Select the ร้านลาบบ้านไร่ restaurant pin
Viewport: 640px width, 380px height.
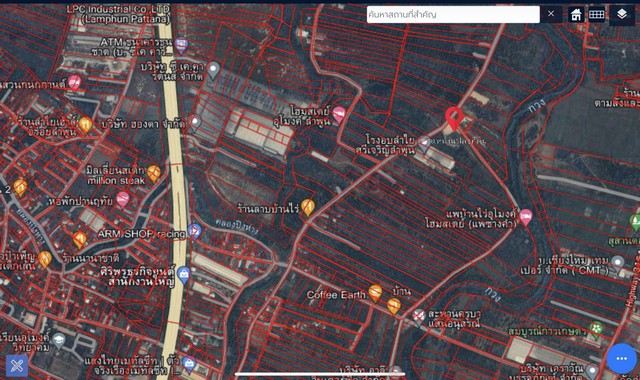pyautogui.click(x=308, y=207)
